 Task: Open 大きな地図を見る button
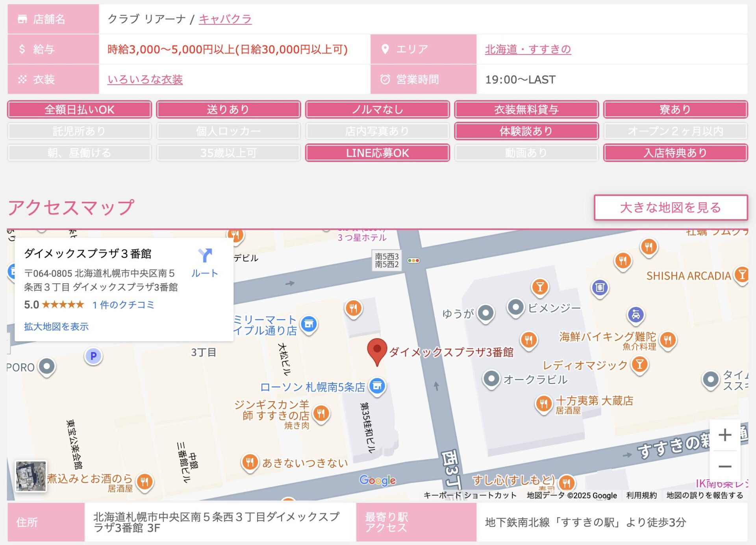click(x=670, y=208)
